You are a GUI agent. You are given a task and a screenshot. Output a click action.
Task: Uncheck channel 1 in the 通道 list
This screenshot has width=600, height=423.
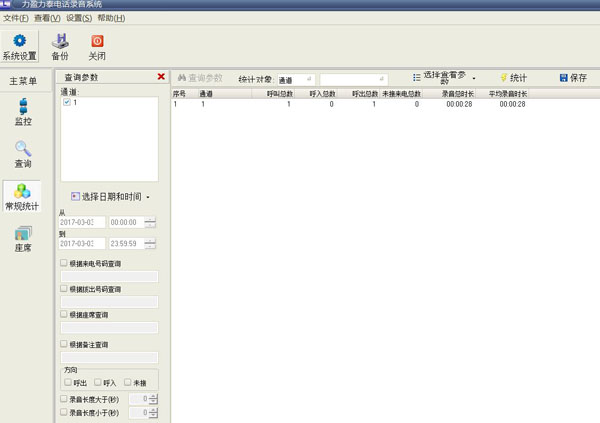[x=67, y=102]
